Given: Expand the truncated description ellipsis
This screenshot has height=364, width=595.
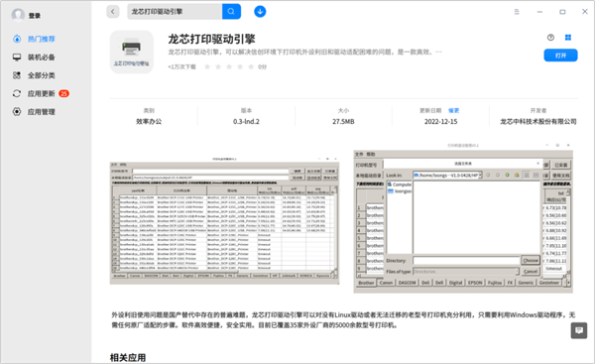Looking at the screenshot, I should coord(438,52).
